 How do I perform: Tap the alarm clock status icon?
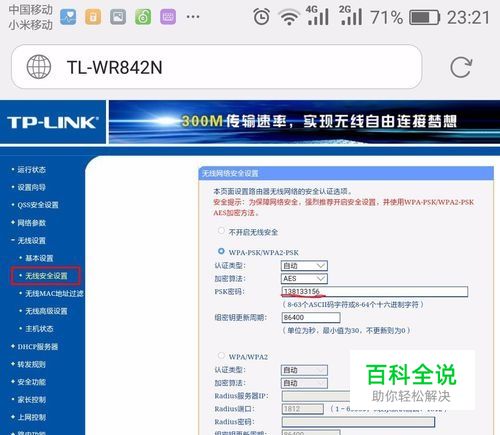(262, 17)
